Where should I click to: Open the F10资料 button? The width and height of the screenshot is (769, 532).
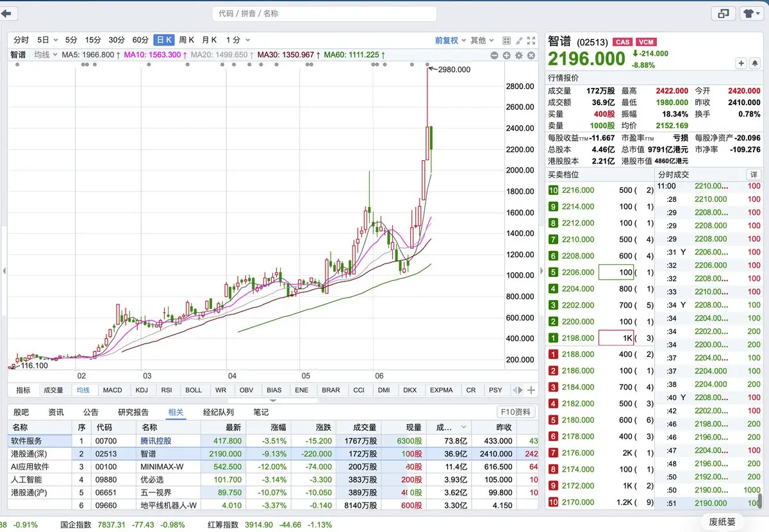(515, 412)
